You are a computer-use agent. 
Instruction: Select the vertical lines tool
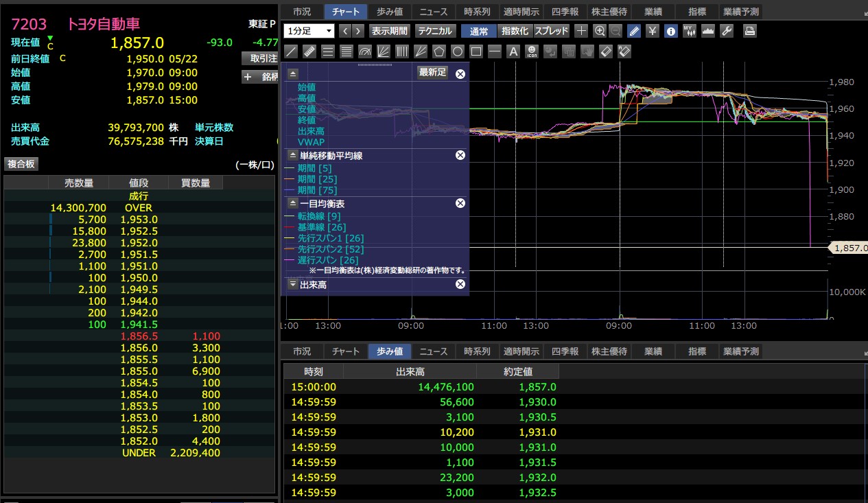tap(402, 51)
